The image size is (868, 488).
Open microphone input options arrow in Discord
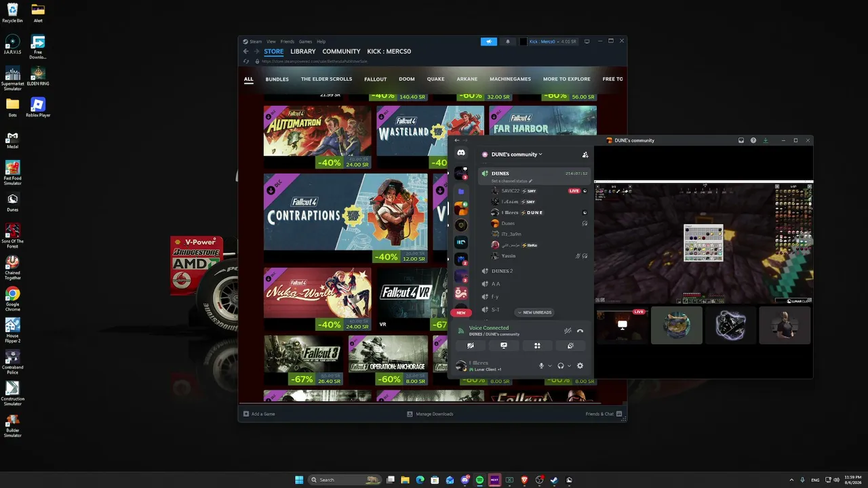click(x=549, y=366)
